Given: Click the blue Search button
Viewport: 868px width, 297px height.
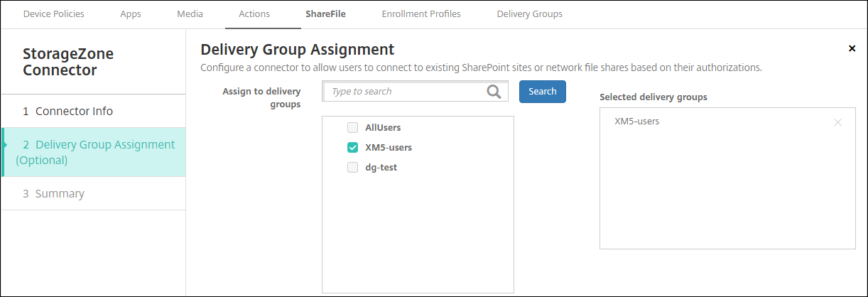Looking at the screenshot, I should click(543, 92).
